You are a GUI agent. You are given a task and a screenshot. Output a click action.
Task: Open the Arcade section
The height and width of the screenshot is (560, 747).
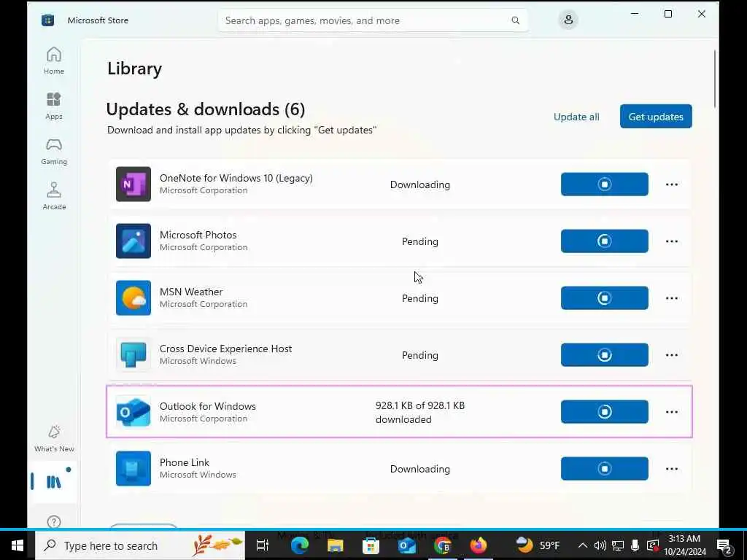pos(54,196)
